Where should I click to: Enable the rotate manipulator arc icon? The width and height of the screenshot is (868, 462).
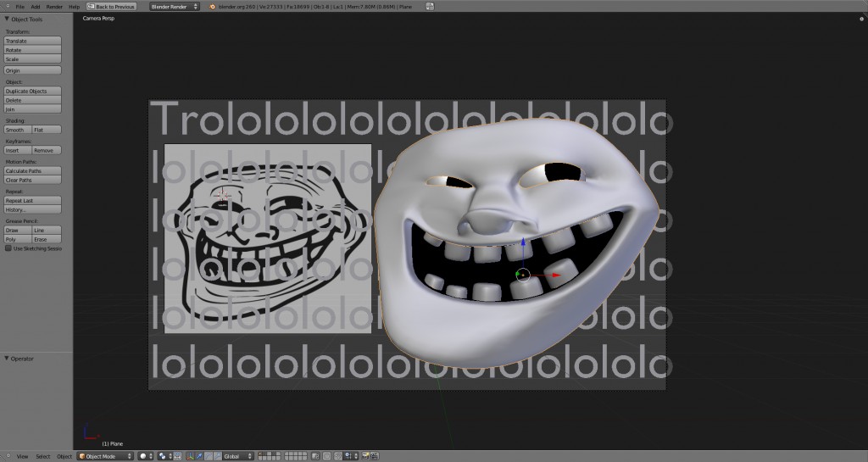209,456
